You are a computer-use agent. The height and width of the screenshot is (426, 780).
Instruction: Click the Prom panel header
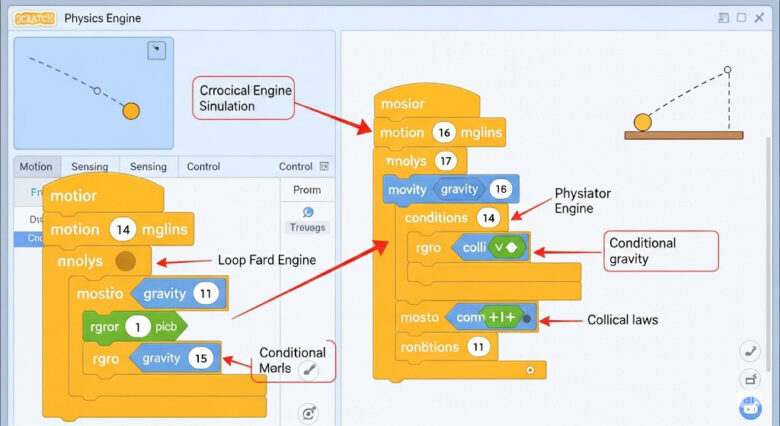click(307, 190)
